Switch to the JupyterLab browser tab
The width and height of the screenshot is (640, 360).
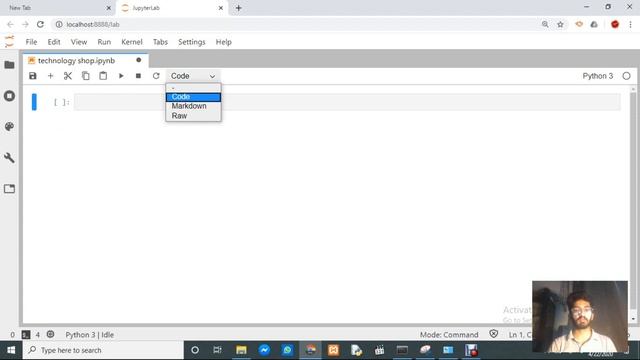171,8
